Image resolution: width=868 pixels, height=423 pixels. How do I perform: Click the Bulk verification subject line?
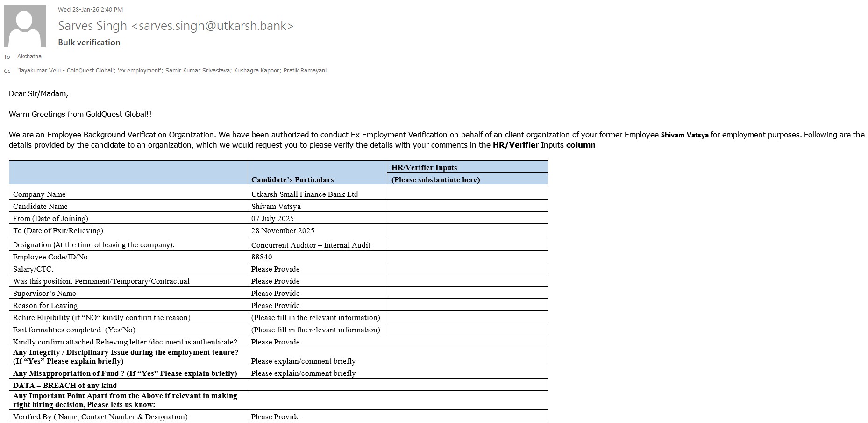(89, 43)
